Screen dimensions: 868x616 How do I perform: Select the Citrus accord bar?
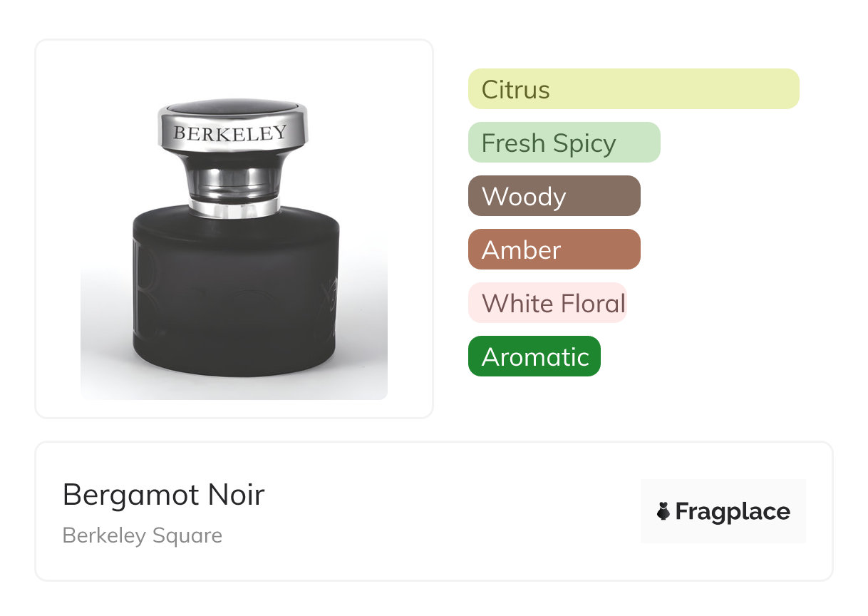[x=633, y=89]
